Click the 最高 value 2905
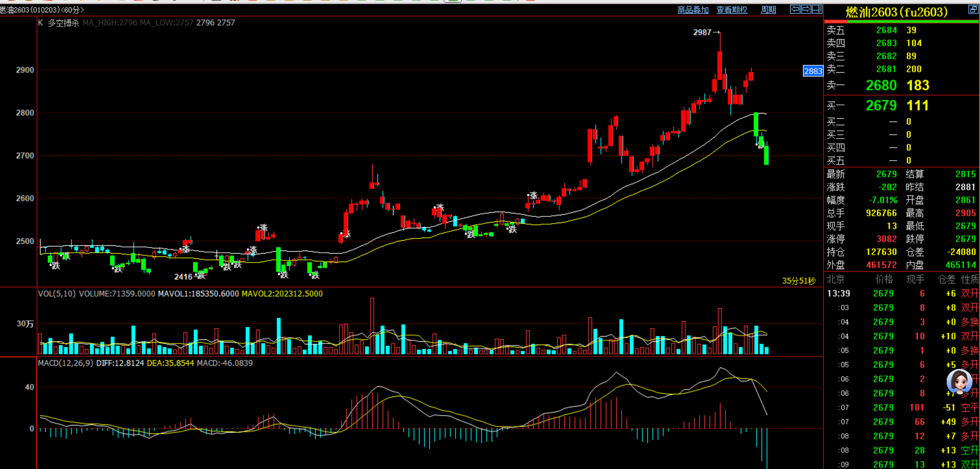The width and height of the screenshot is (980, 469). (x=965, y=213)
